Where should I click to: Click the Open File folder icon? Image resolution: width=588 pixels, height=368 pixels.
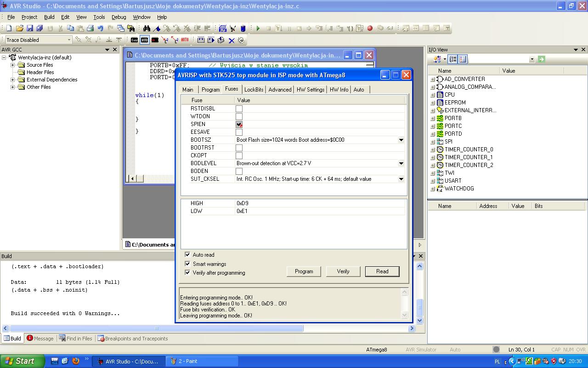tap(19, 28)
